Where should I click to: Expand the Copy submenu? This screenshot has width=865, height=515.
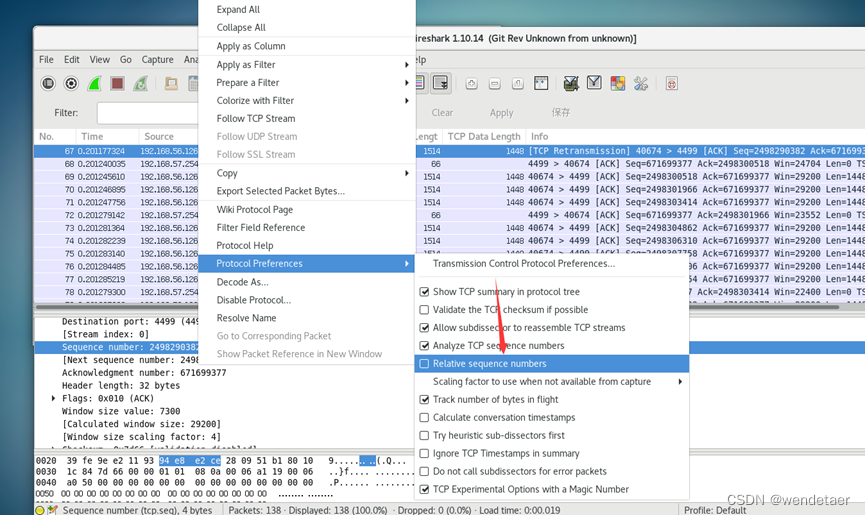(306, 173)
